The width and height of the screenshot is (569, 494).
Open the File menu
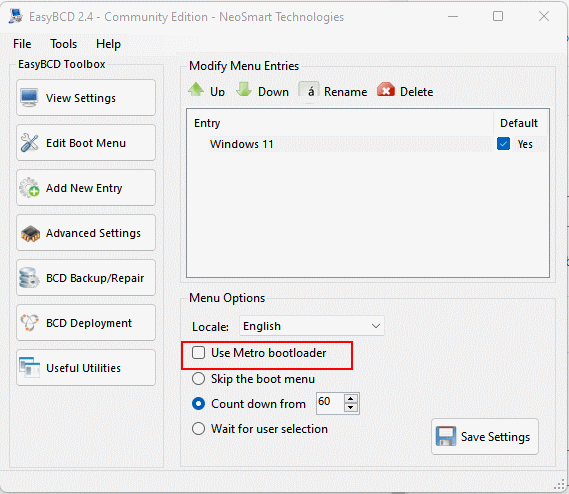[x=22, y=44]
